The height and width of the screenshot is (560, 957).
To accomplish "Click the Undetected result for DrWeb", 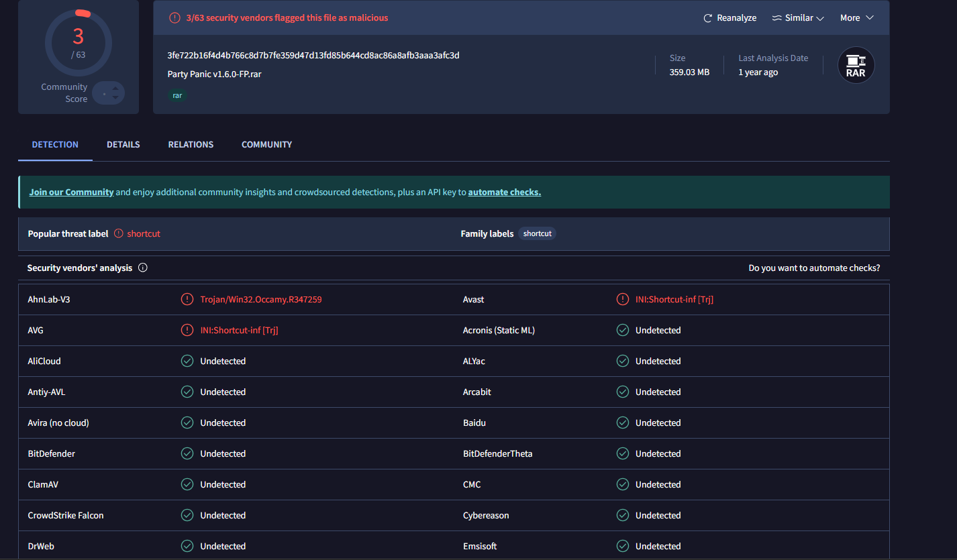I will [223, 546].
